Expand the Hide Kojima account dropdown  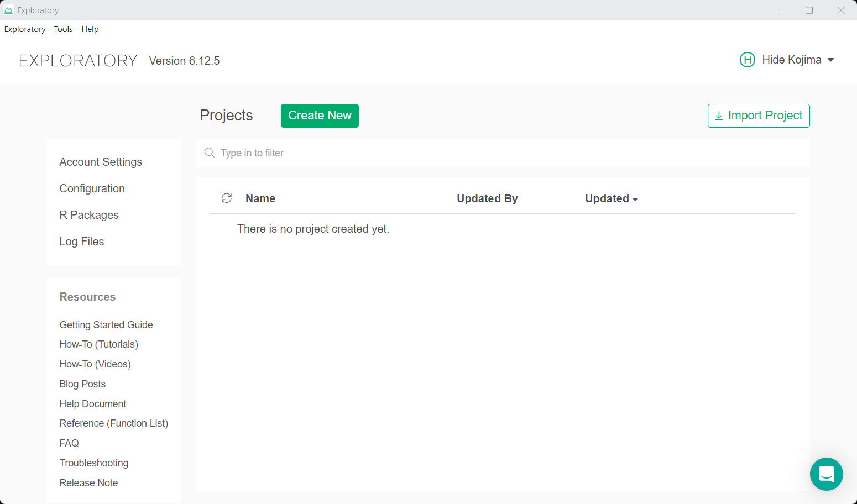(x=830, y=60)
